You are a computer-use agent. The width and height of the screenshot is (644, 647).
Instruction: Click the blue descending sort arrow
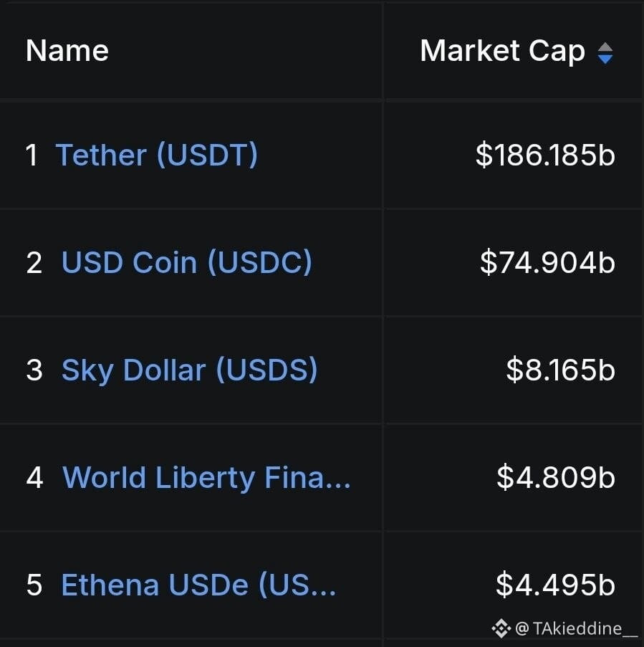point(605,59)
